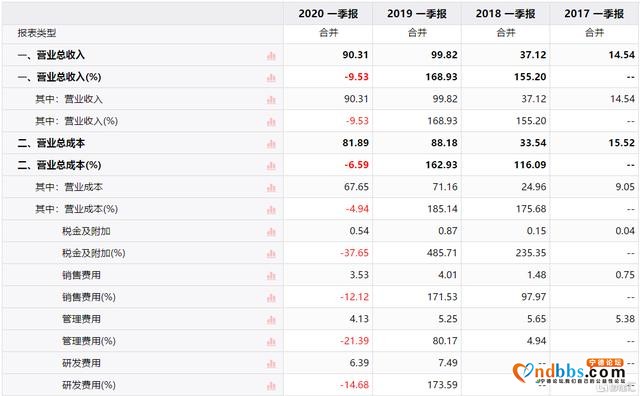Click 合并 under 2019 一季报

coord(417,33)
